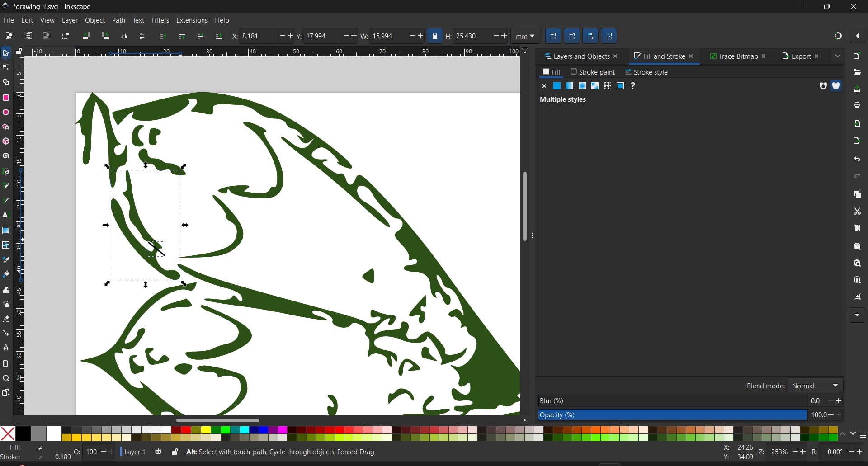Toggle Layer 1 lock in status bar
This screenshot has height=466, width=868.
pos(175,452)
